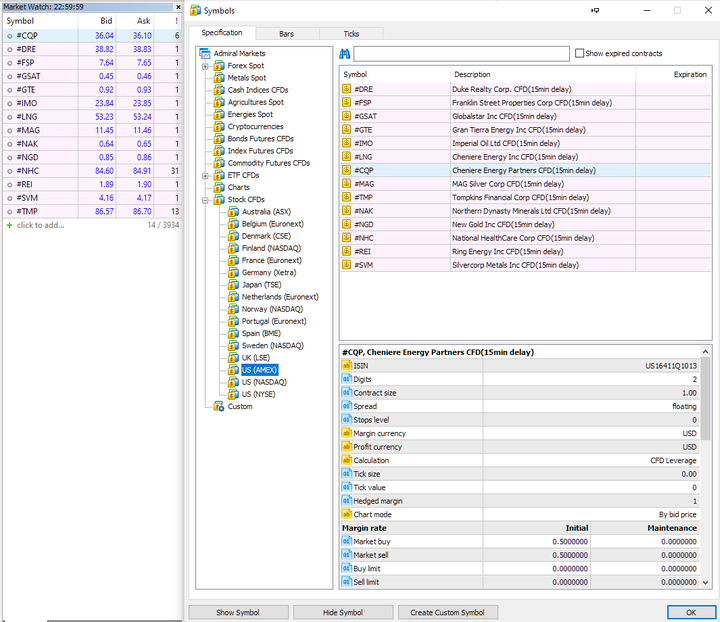This screenshot has width=720, height=622.
Task: Open the Bars tab
Action: (x=287, y=34)
